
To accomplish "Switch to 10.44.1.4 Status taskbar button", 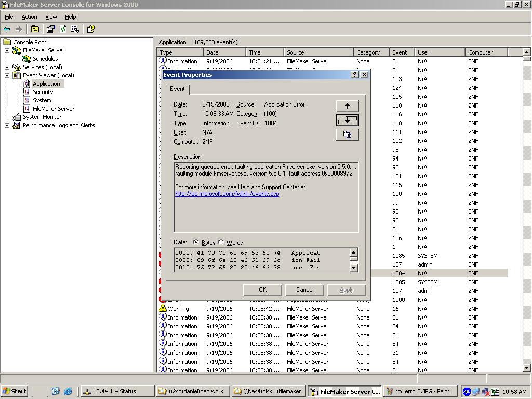I will click(x=117, y=391).
